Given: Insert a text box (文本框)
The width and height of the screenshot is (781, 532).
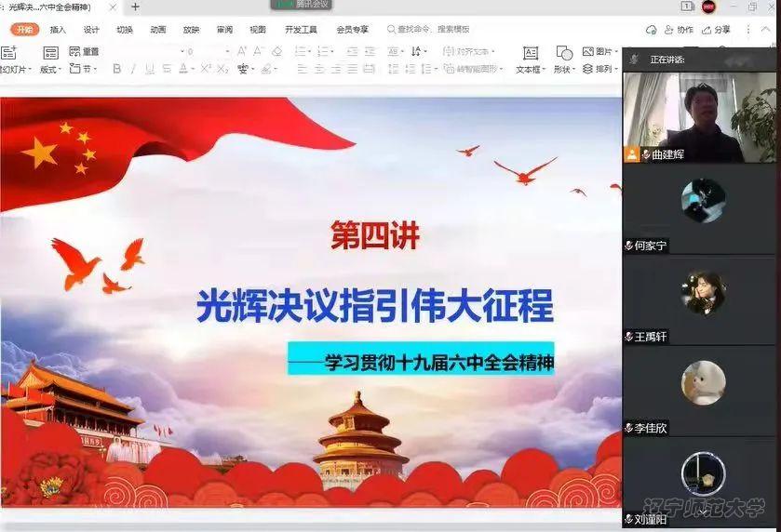Looking at the screenshot, I should point(530,60).
